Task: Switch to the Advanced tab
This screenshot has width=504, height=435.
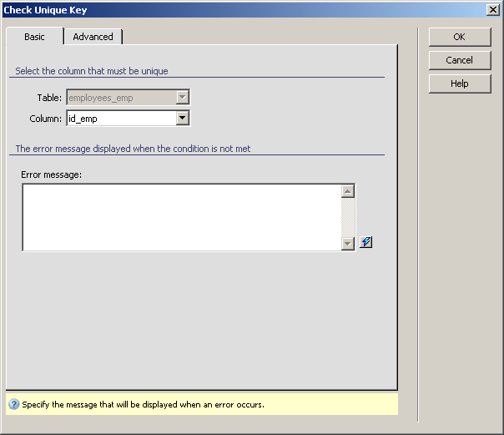Action: (93, 37)
